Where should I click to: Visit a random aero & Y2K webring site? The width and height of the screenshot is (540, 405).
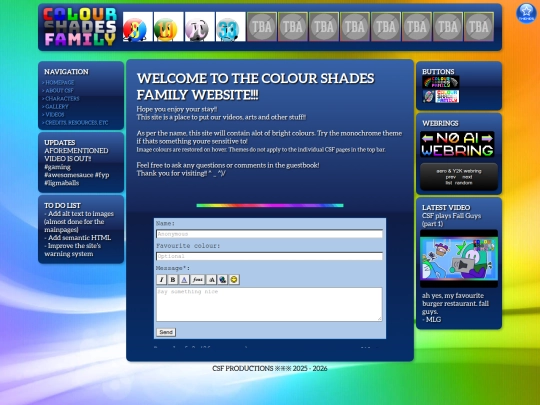[464, 183]
